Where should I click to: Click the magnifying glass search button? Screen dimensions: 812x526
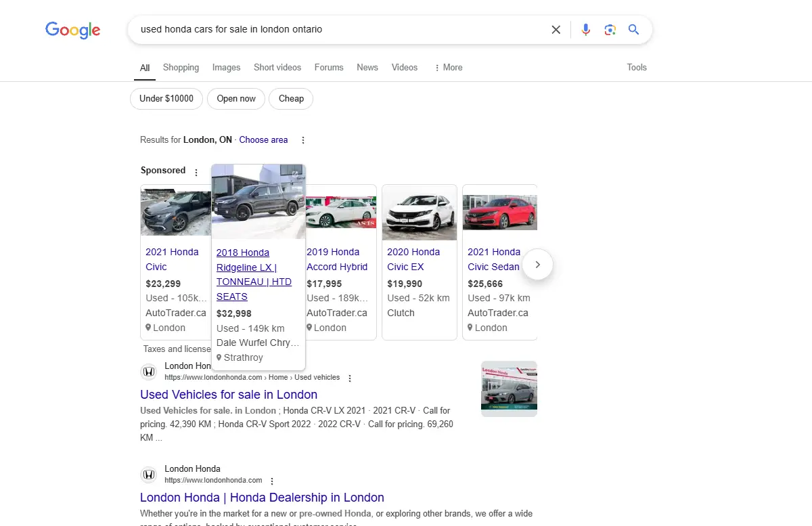[633, 30]
